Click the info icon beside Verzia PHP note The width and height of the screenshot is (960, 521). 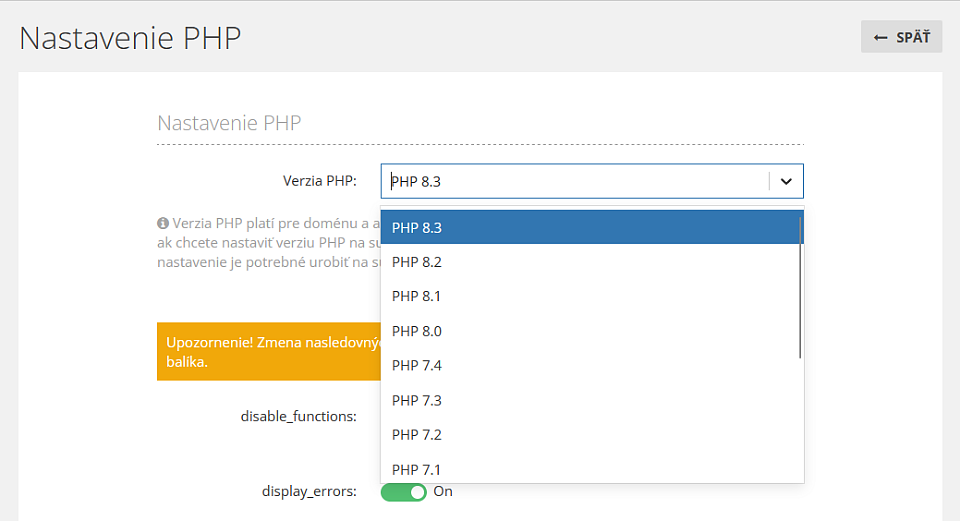163,223
